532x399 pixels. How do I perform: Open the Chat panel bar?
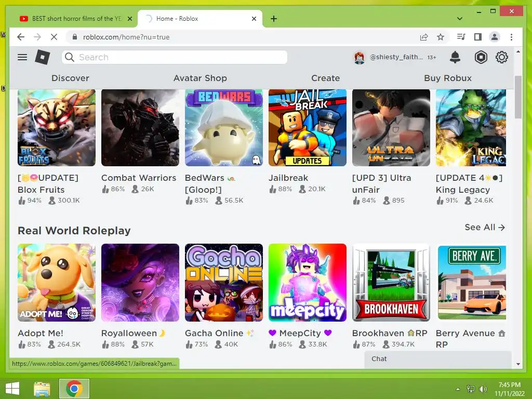[437, 359]
